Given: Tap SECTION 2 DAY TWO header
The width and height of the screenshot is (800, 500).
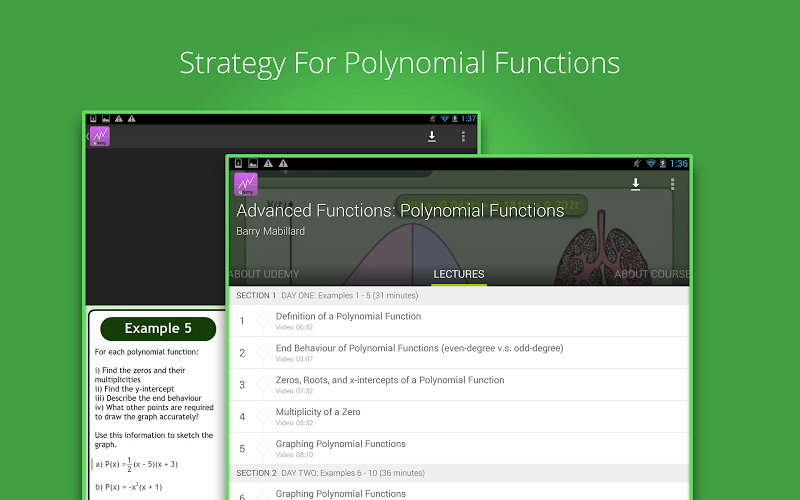Looking at the screenshot, I should click(x=459, y=473).
